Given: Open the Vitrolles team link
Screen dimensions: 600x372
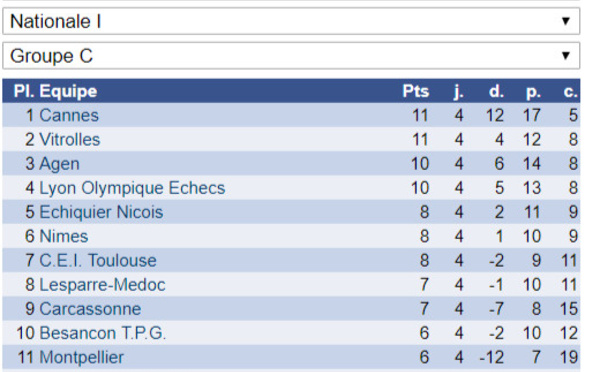Looking at the screenshot, I should pos(70,140).
